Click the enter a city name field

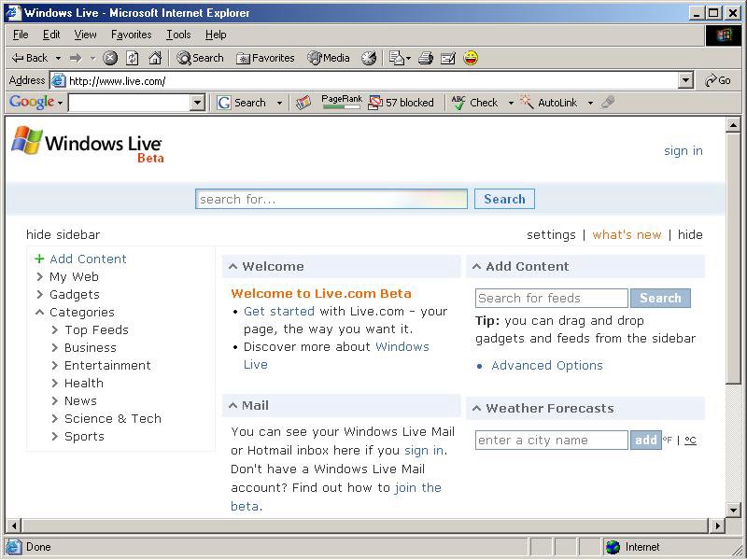pos(551,441)
